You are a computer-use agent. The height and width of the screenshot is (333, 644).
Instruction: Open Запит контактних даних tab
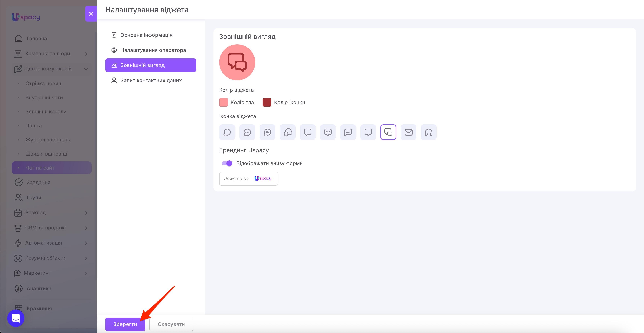point(151,80)
